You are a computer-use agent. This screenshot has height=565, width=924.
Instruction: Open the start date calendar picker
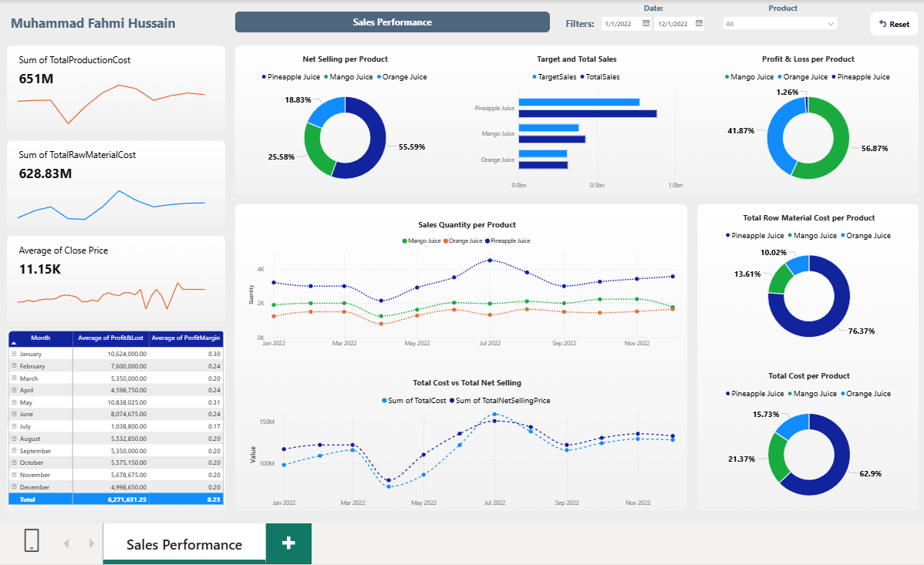(x=646, y=24)
